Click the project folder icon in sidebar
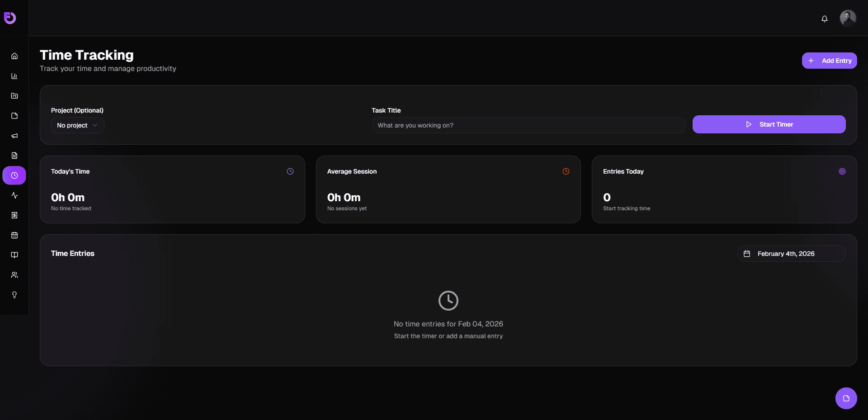Viewport: 868px width, 420px height. click(x=14, y=96)
